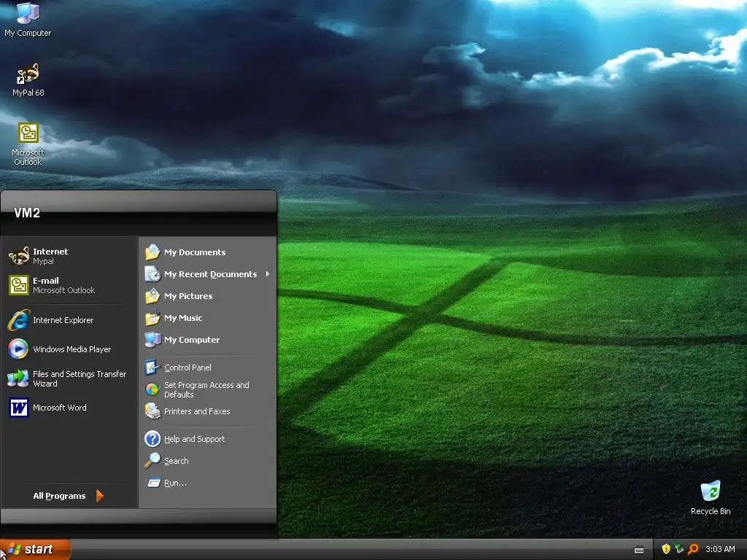Open Windows Media Player
This screenshot has height=560, width=747.
click(x=69, y=349)
